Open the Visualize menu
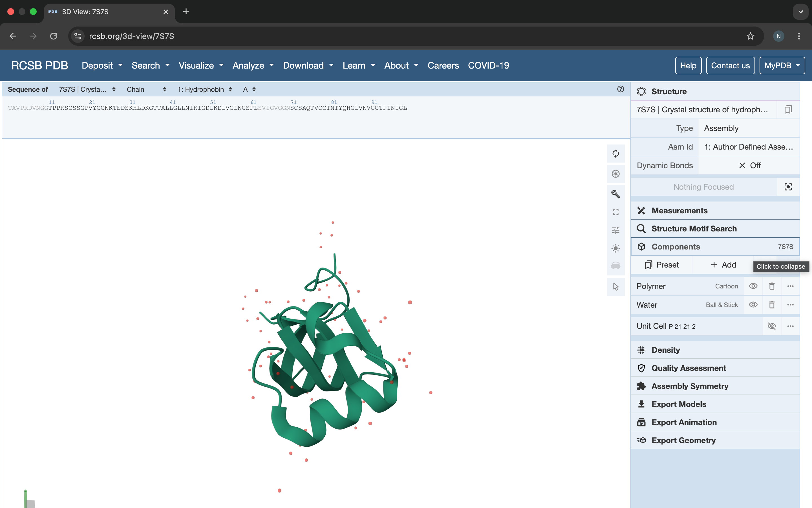The width and height of the screenshot is (812, 508). point(201,65)
